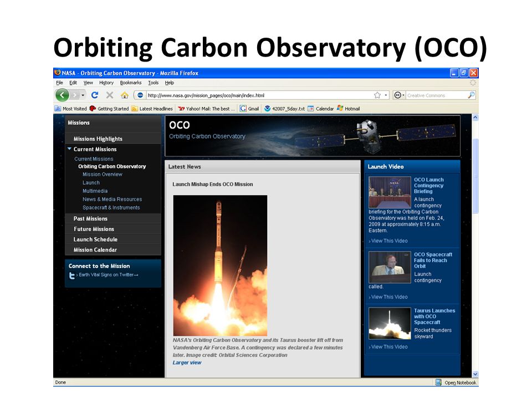
Task: Reload the page with the refresh icon
Action: tap(95, 95)
